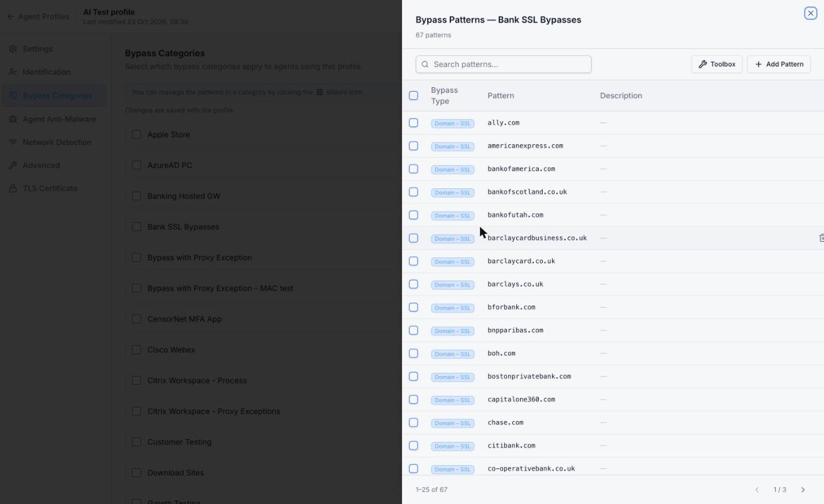Open TLS Certificate section
This screenshot has width=824, height=504.
50,188
